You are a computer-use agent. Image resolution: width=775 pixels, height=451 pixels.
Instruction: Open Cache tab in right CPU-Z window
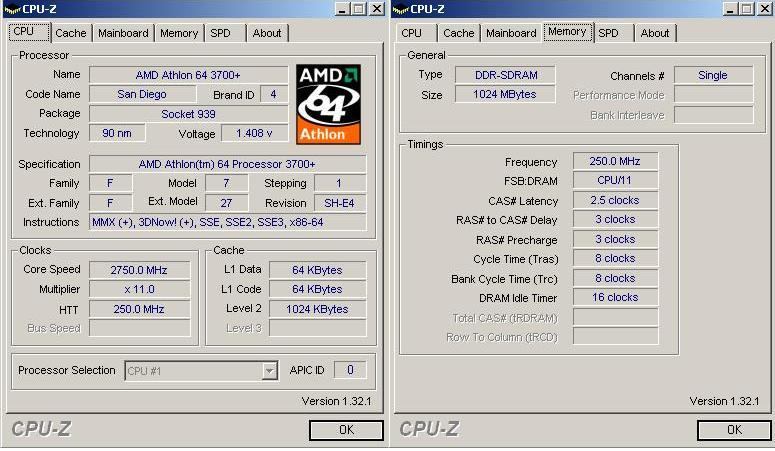pyautogui.click(x=459, y=33)
